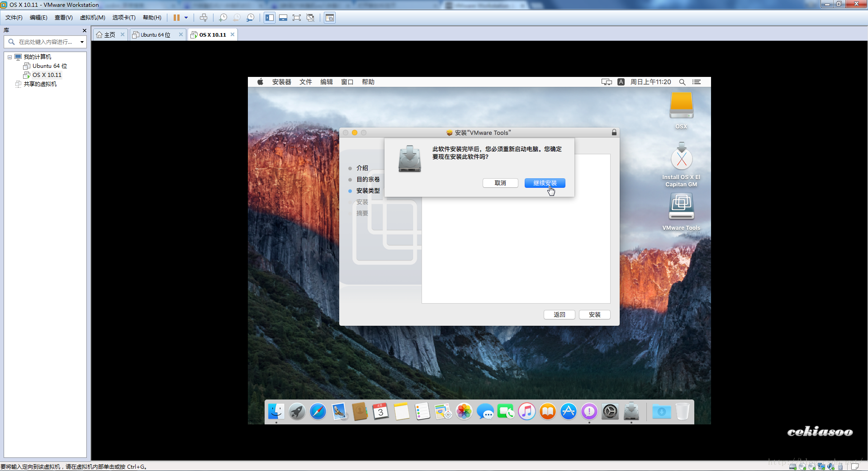Click the library search input field
The width and height of the screenshot is (868, 471).
pos(45,42)
